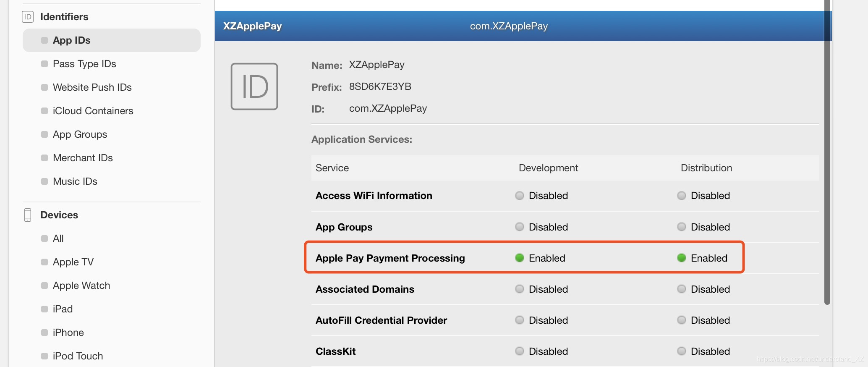The width and height of the screenshot is (868, 367).
Task: Click App Groups service name in table
Action: coord(344,227)
